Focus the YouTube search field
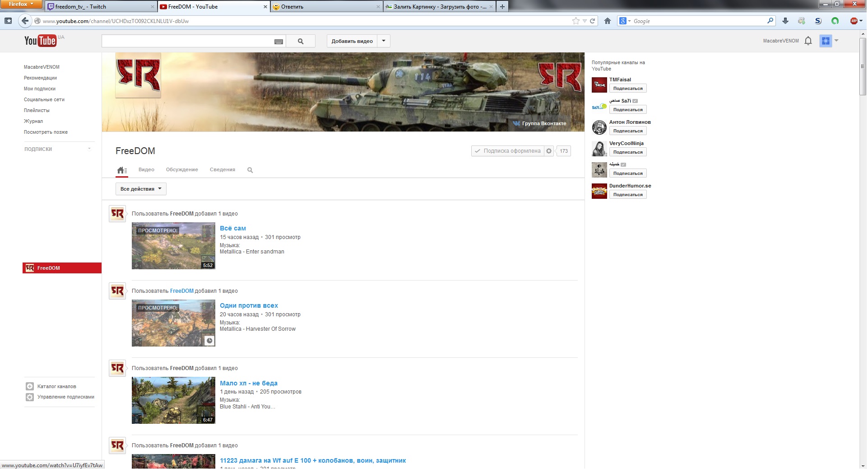This screenshot has width=868, height=469. (x=187, y=41)
